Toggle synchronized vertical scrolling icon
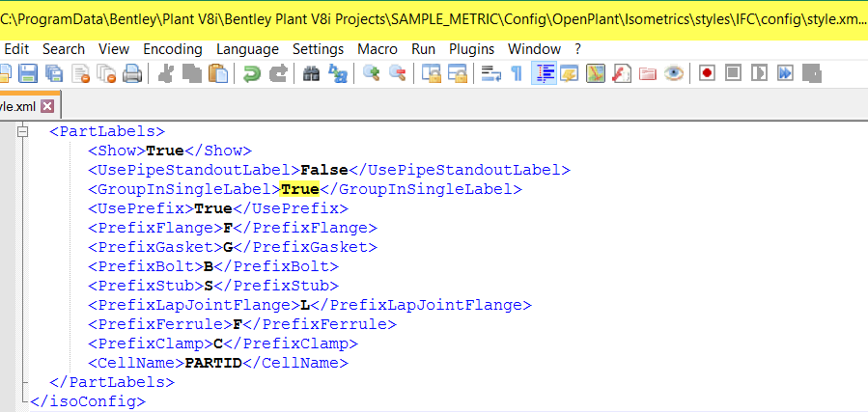 click(432, 73)
